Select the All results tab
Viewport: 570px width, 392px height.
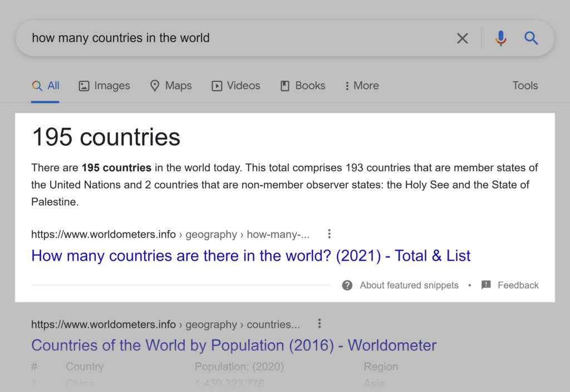pyautogui.click(x=46, y=86)
